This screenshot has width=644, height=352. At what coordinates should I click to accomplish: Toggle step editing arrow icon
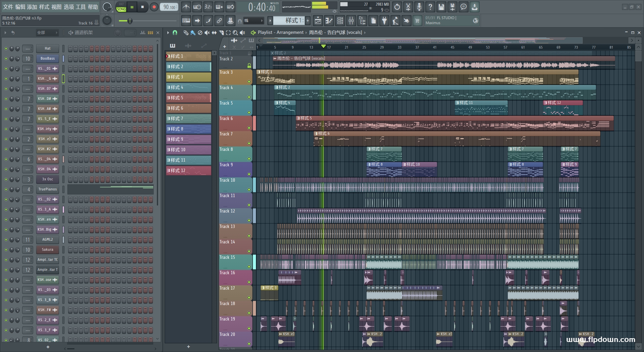(197, 21)
